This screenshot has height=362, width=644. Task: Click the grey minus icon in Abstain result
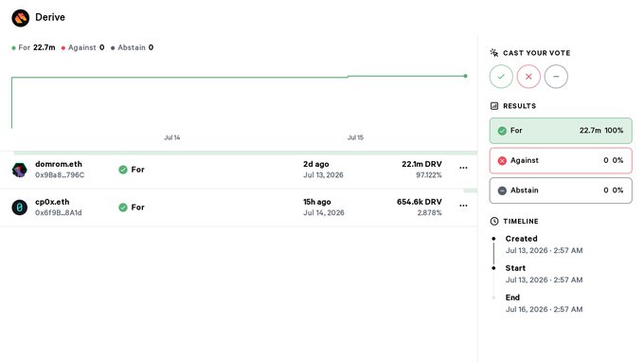coord(502,190)
